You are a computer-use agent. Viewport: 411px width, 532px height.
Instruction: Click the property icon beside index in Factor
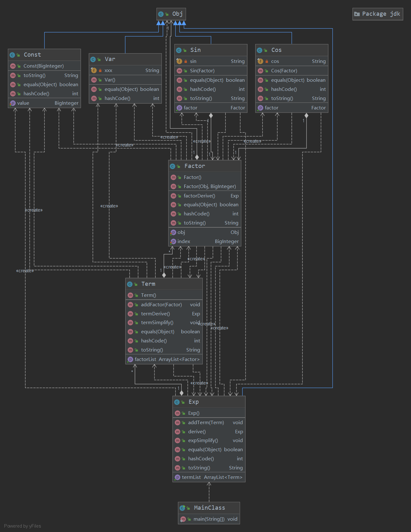coord(173,241)
